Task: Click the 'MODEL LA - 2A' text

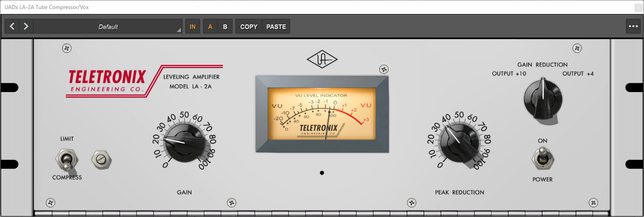Action: point(190,86)
